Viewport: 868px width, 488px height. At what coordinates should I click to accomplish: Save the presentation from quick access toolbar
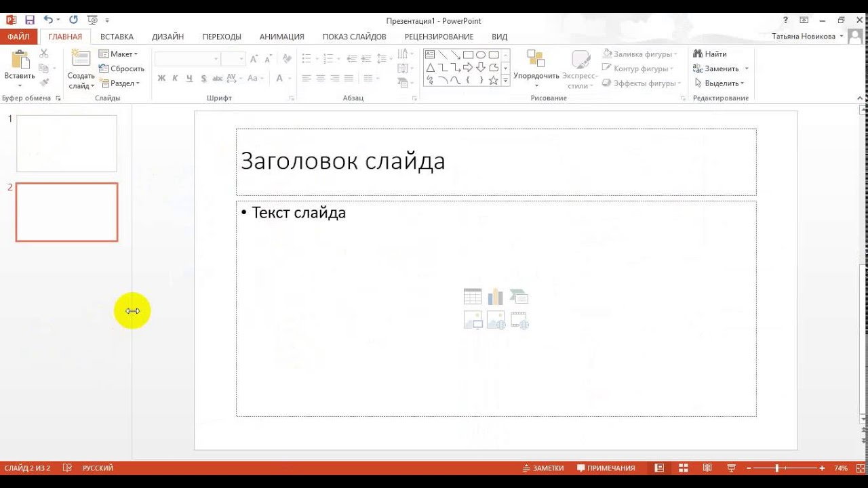[30, 20]
